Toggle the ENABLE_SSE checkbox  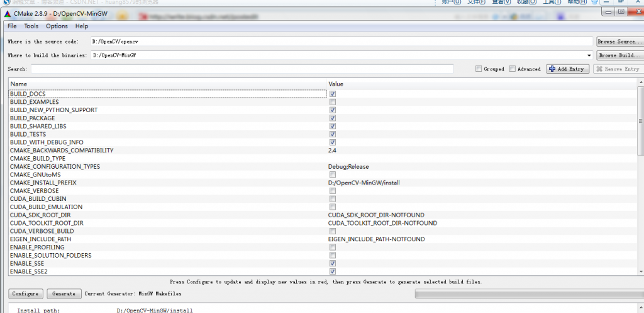(x=333, y=263)
